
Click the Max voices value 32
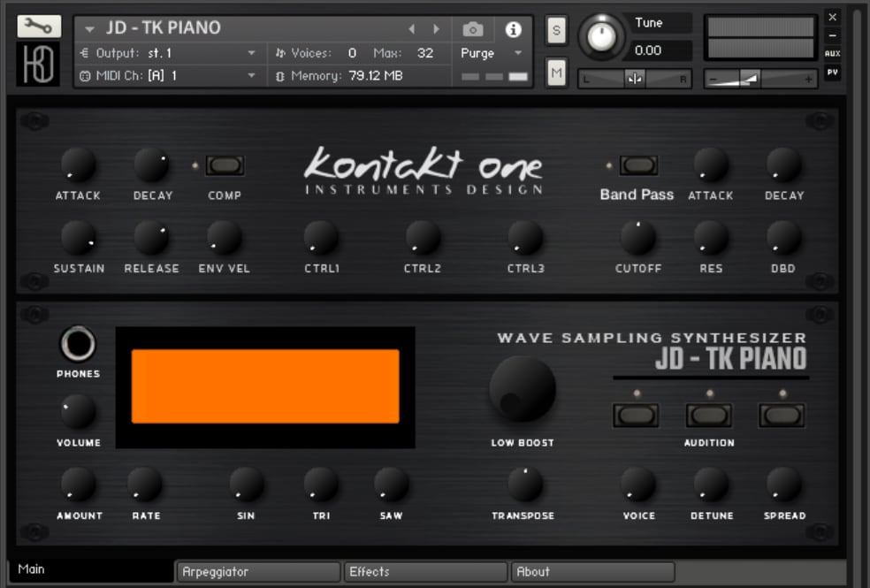425,53
